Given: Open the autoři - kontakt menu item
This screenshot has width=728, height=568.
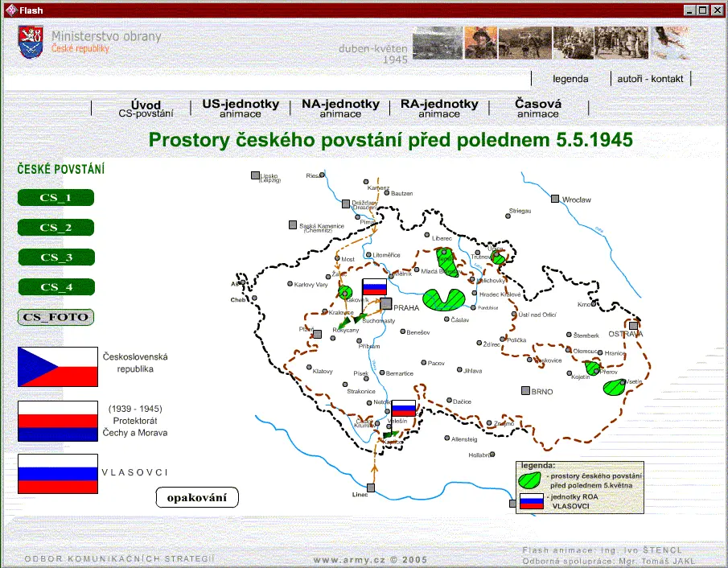Looking at the screenshot, I should click(x=650, y=79).
